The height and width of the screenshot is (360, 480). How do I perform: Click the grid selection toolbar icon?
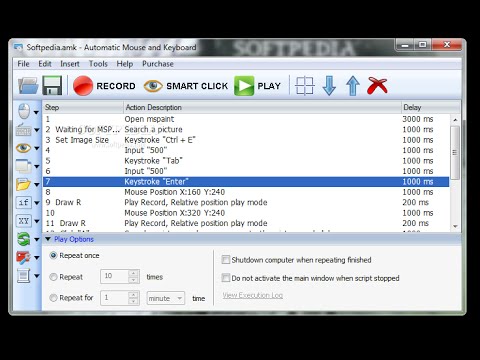[305, 86]
